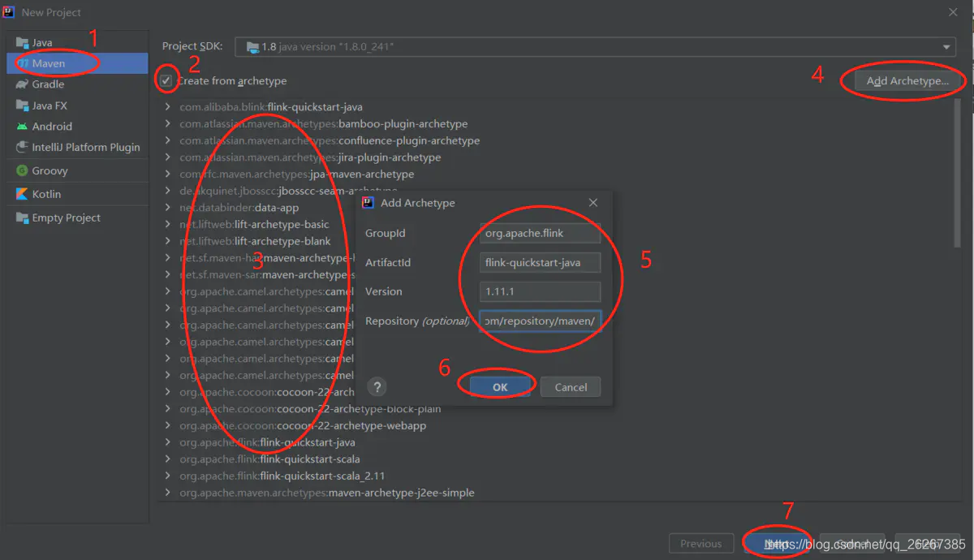
Task: Choose Groovy project type
Action: pos(77,171)
